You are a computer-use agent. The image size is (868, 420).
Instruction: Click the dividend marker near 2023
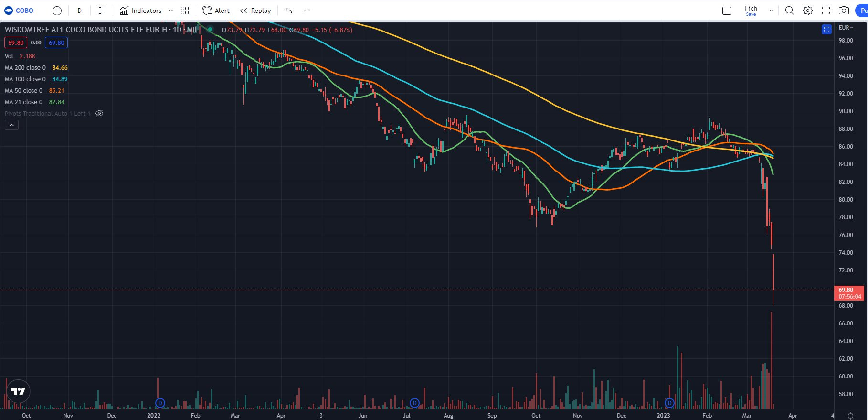[x=669, y=403]
